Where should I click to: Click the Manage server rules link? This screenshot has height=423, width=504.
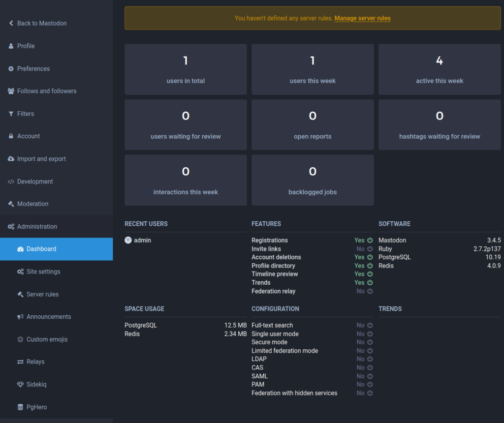click(x=362, y=18)
